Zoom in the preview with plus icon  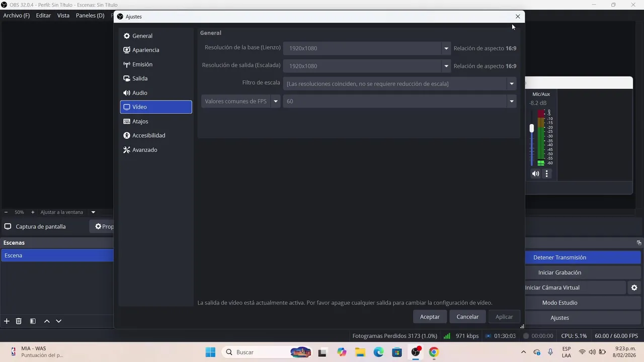pos(33,212)
